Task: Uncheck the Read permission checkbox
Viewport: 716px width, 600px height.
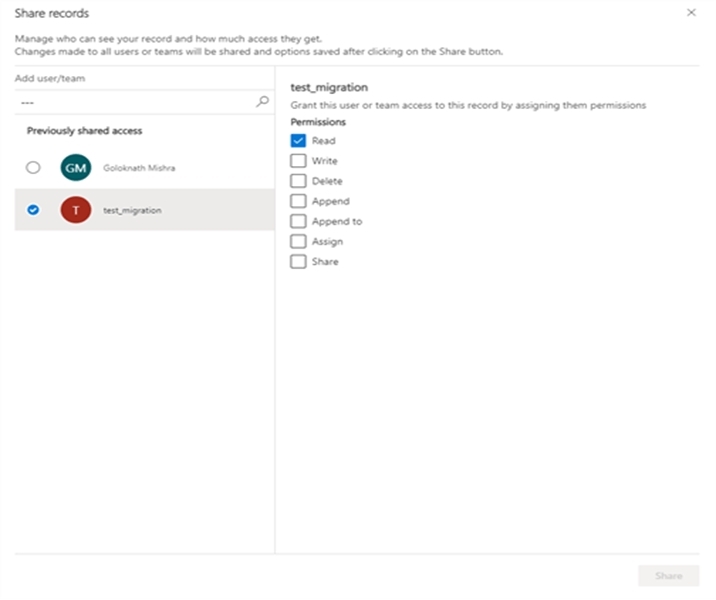Action: click(298, 141)
